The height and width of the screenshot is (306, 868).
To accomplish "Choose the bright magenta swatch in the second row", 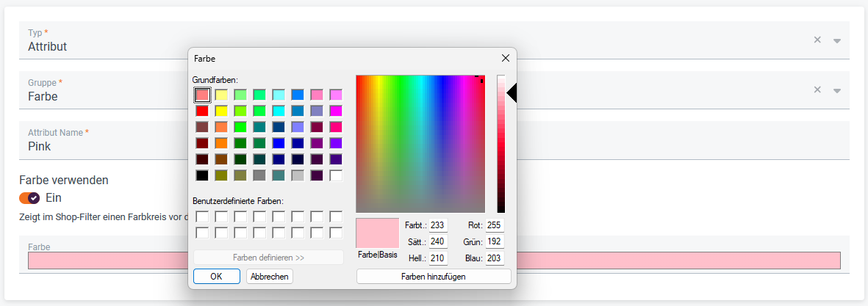I will tap(336, 111).
